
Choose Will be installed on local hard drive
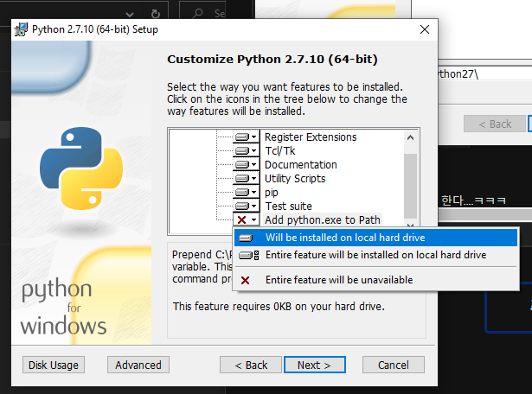coord(375,238)
